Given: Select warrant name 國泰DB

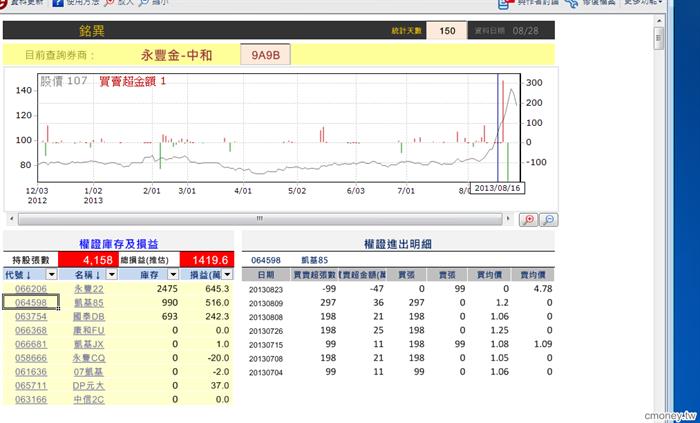Looking at the screenshot, I should [89, 316].
